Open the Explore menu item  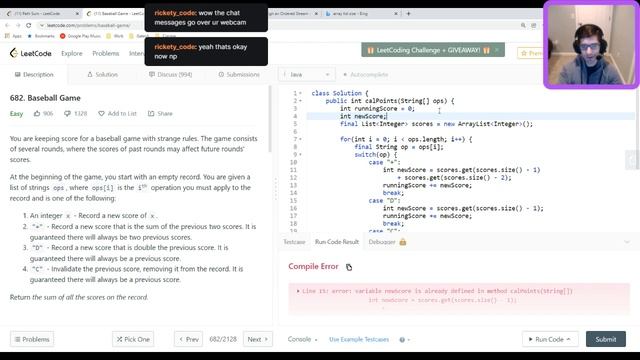point(72,53)
